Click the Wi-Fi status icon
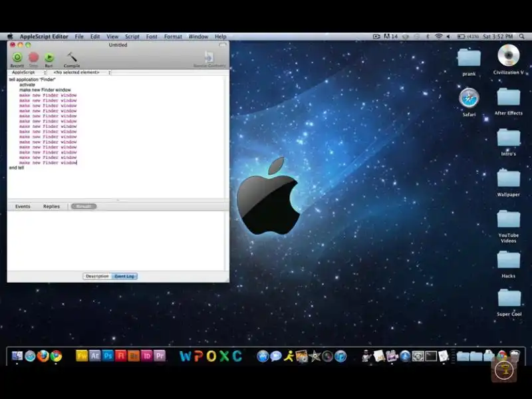 pos(438,37)
